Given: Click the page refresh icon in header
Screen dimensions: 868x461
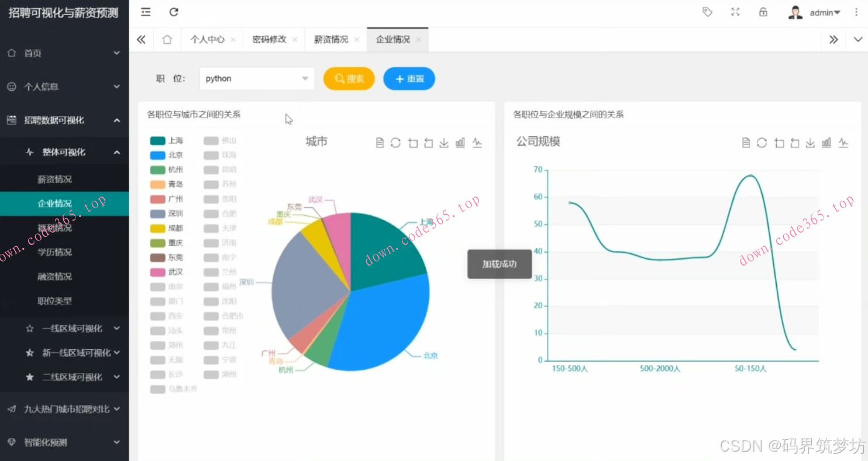Looking at the screenshot, I should [x=174, y=12].
